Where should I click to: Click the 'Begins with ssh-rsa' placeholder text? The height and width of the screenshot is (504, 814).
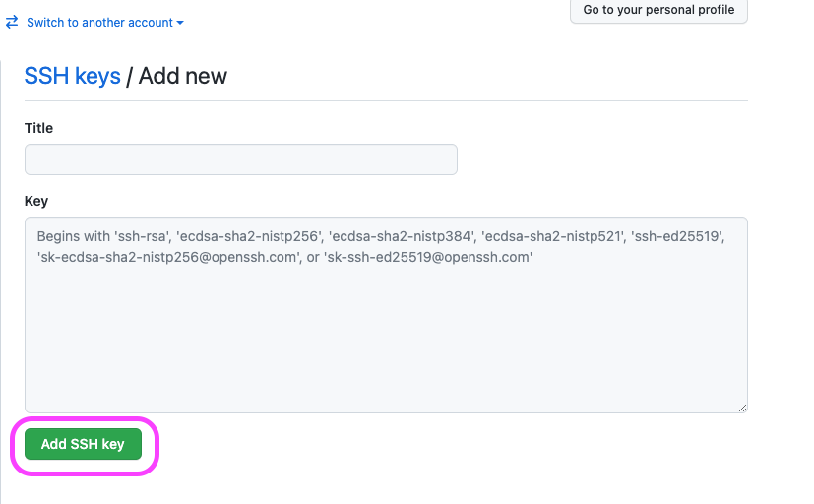104,236
